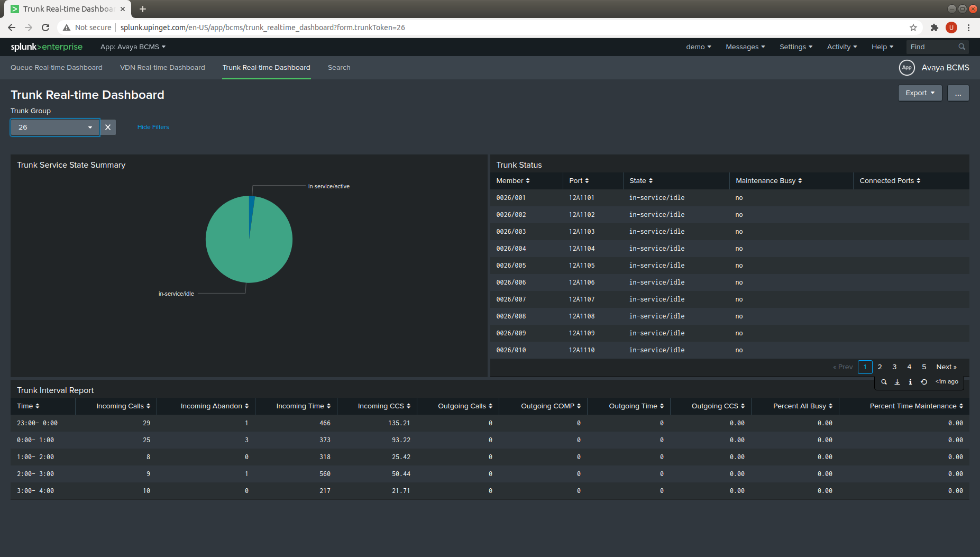The height and width of the screenshot is (557, 980).
Task: Clear the Trunk Group selection with X
Action: pos(108,127)
